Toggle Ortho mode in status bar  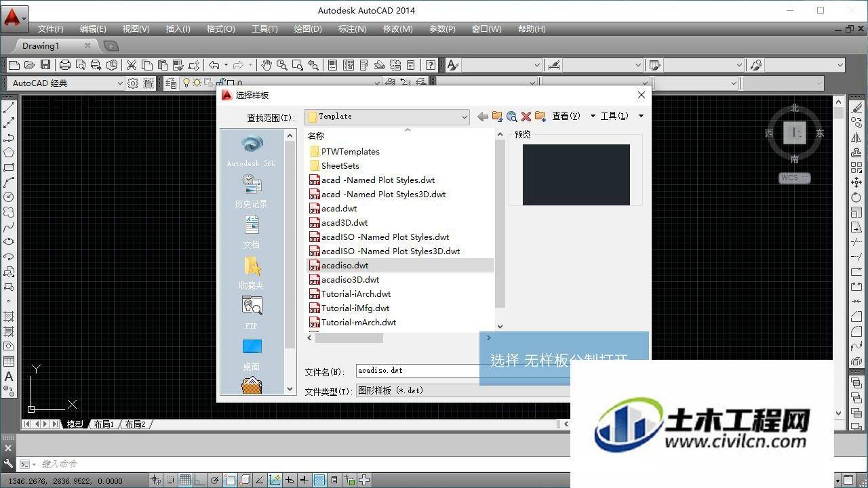[200, 481]
